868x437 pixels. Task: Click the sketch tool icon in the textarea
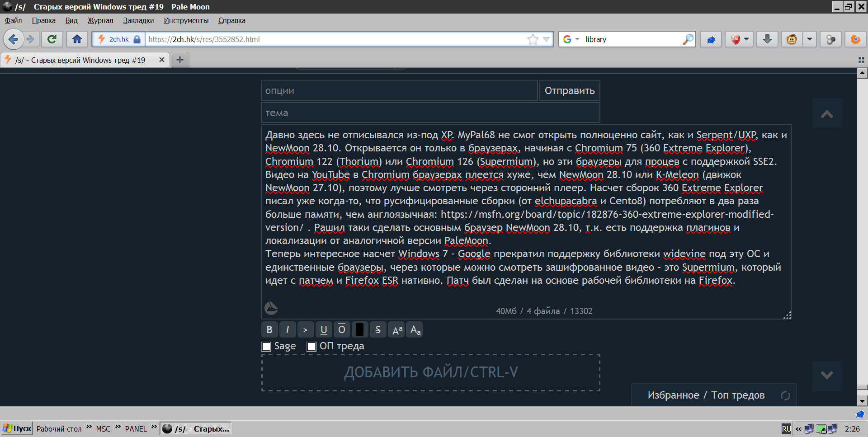pos(271,309)
